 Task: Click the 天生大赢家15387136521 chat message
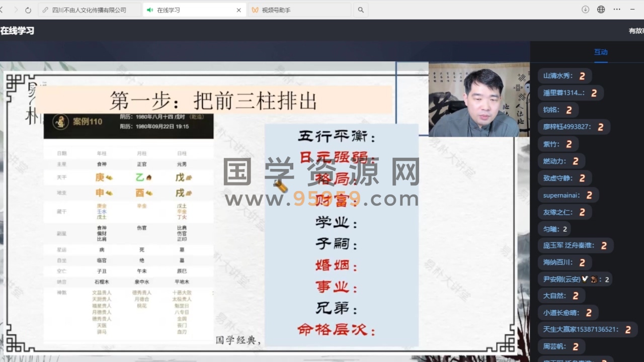[587, 330]
